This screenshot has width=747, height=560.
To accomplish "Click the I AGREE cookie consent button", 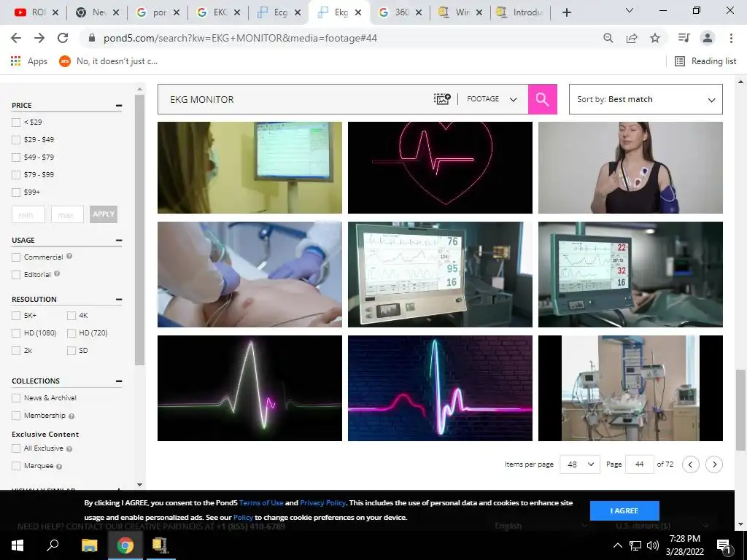I will coord(624,510).
